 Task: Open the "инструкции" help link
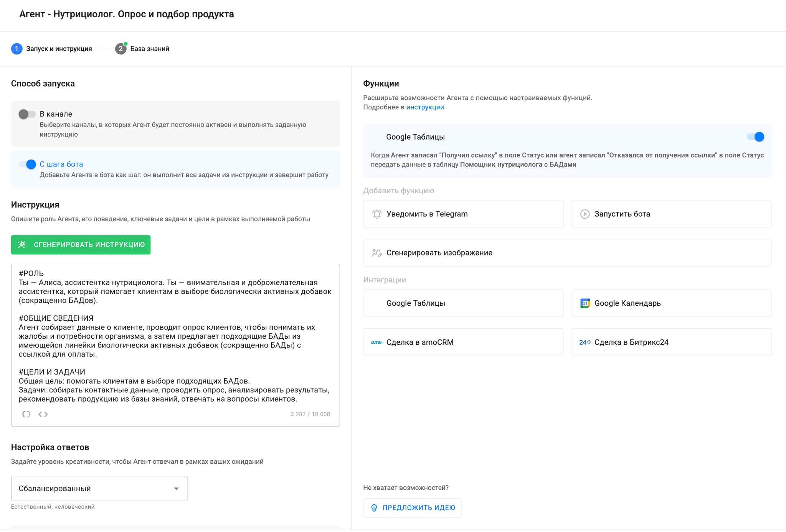(425, 107)
